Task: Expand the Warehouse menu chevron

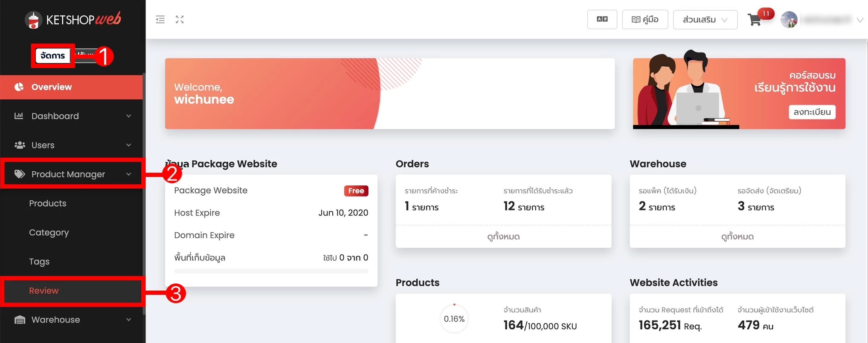Action: pyautogui.click(x=128, y=320)
